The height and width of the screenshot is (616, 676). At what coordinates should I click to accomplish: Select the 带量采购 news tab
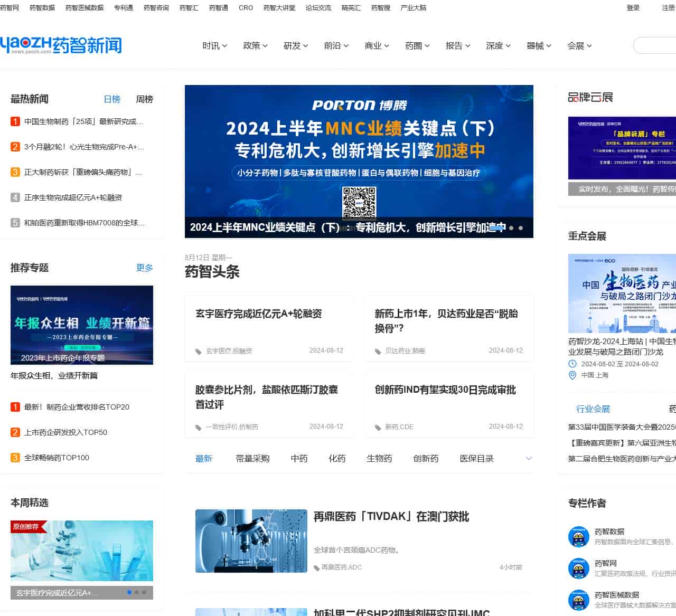click(252, 459)
